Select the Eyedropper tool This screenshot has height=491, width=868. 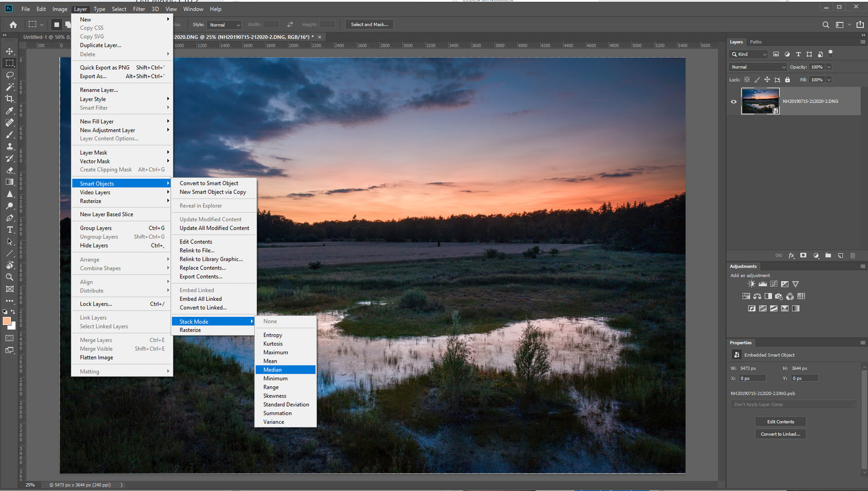[x=10, y=110]
